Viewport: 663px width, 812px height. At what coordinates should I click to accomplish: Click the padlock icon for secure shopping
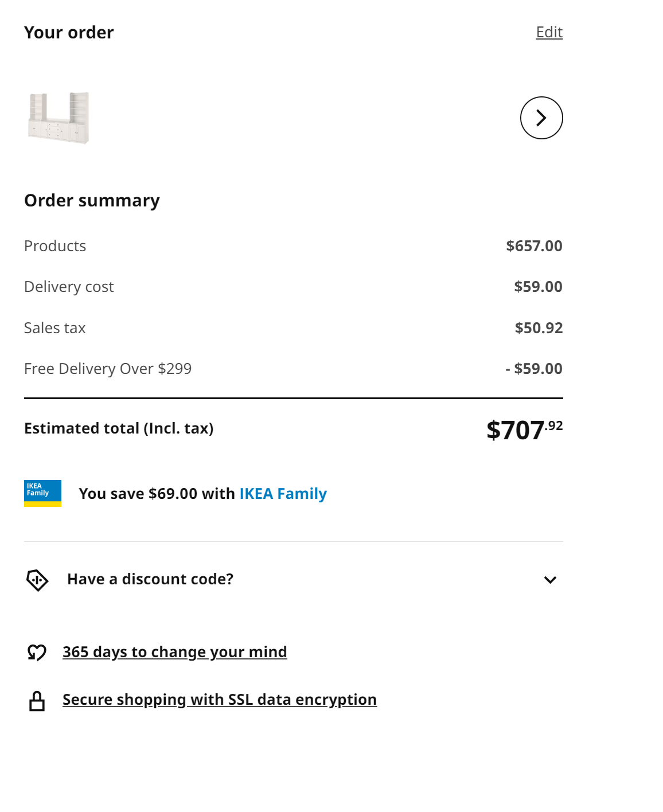coord(37,700)
